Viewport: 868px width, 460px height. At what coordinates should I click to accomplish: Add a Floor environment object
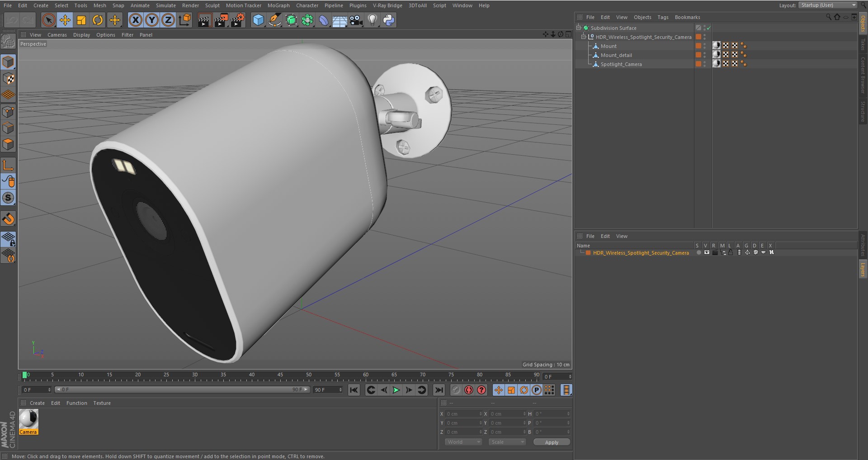[x=340, y=20]
